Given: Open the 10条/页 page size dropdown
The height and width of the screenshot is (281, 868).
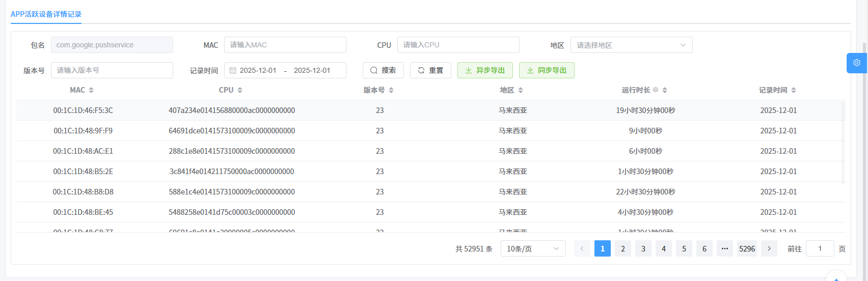Looking at the screenshot, I should pos(533,248).
